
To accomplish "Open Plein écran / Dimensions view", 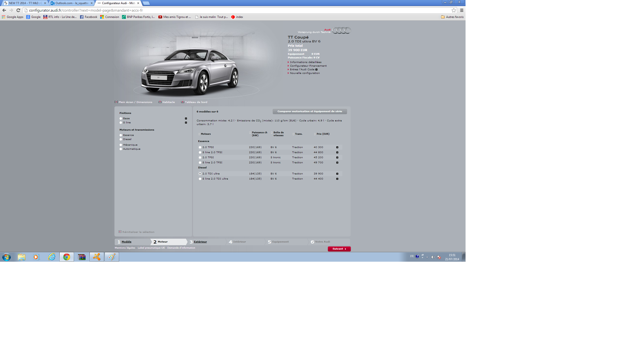I will pos(135,102).
